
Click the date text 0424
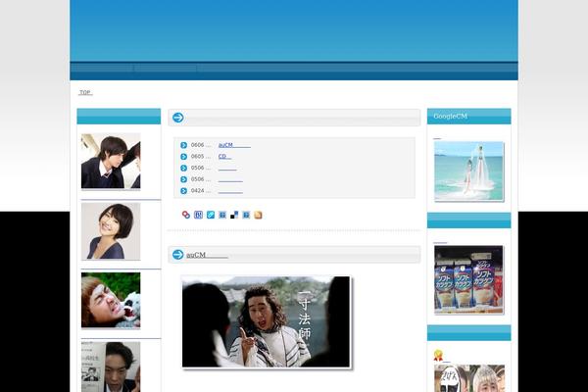tap(197, 191)
